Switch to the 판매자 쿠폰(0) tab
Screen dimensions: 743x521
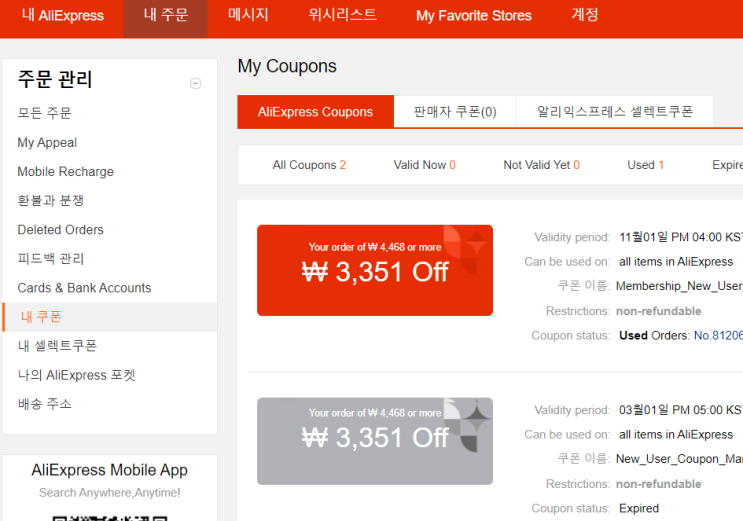(455, 112)
